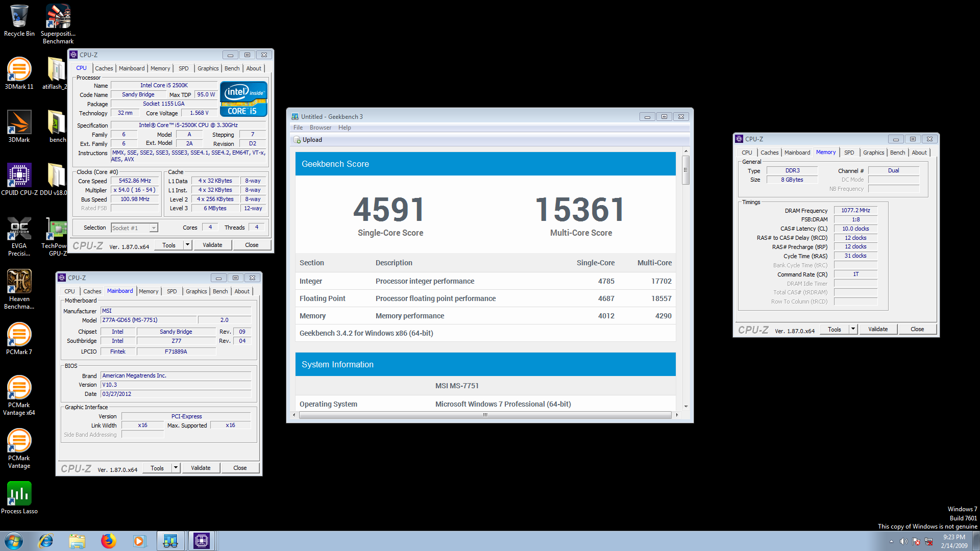Open Windows Explorer from taskbar
Image resolution: width=980 pixels, height=551 pixels.
click(77, 541)
